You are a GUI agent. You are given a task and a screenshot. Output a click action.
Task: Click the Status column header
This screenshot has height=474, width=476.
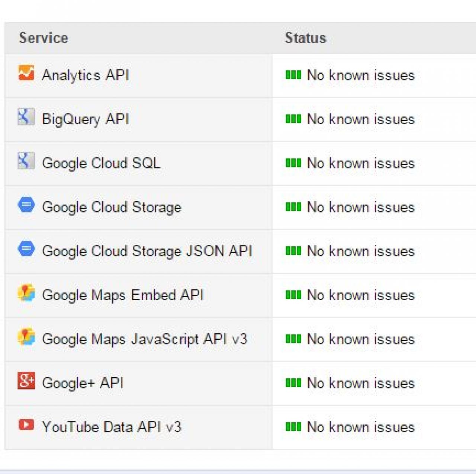(x=305, y=38)
